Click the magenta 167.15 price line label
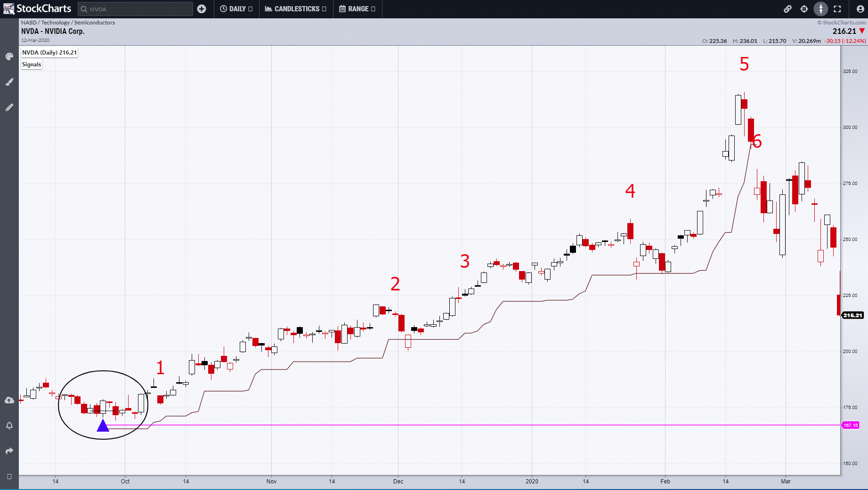 (x=851, y=425)
